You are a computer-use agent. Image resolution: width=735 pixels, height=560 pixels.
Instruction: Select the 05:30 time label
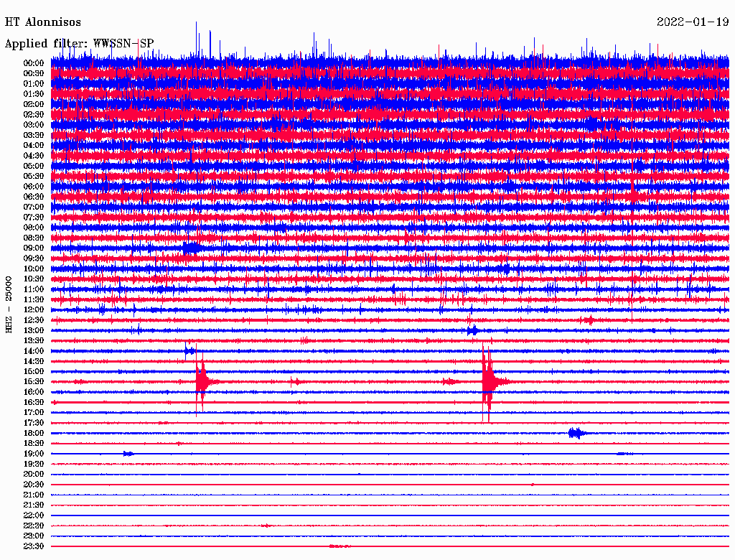[x=34, y=176]
